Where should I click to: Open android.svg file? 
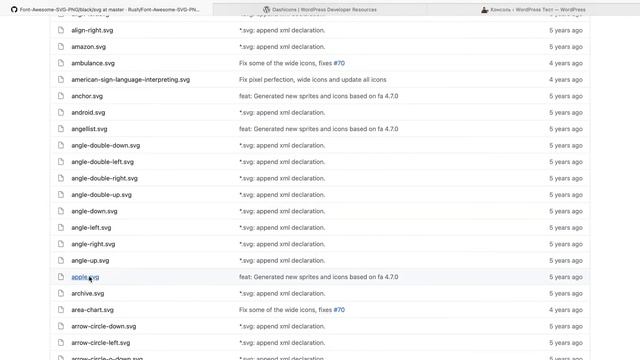[x=88, y=113]
